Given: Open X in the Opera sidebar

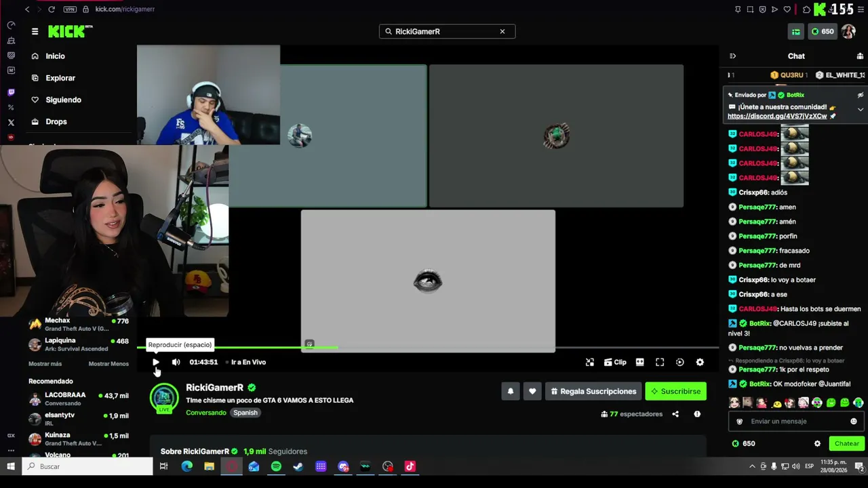Looking at the screenshot, I should pyautogui.click(x=11, y=123).
